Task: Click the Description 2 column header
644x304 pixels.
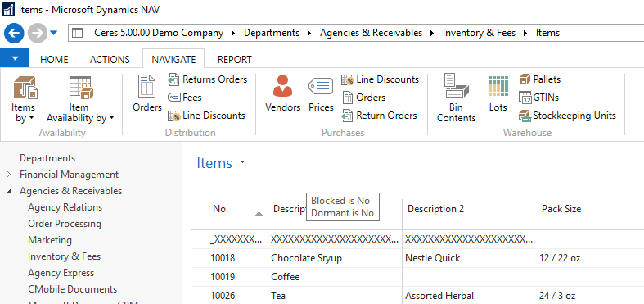Action: point(435,209)
